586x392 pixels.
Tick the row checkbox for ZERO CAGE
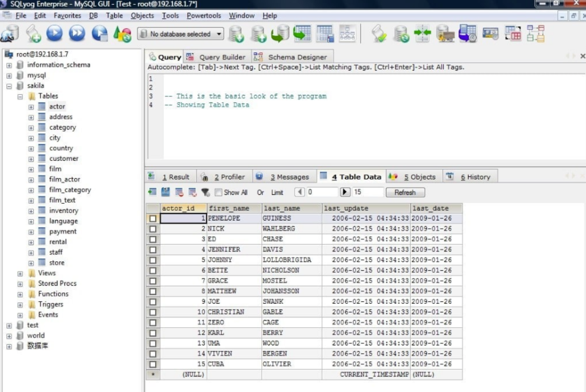pyautogui.click(x=152, y=323)
